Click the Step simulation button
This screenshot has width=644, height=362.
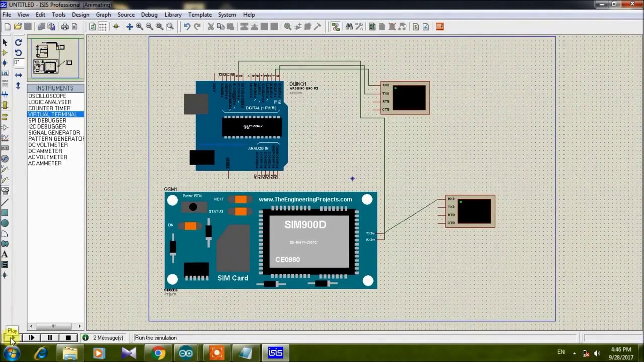(x=31, y=338)
